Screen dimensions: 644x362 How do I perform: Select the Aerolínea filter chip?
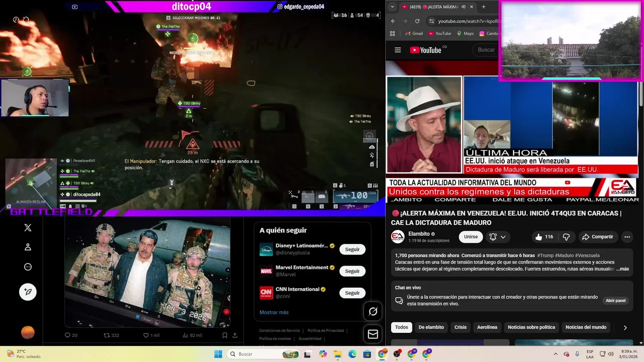(x=487, y=327)
